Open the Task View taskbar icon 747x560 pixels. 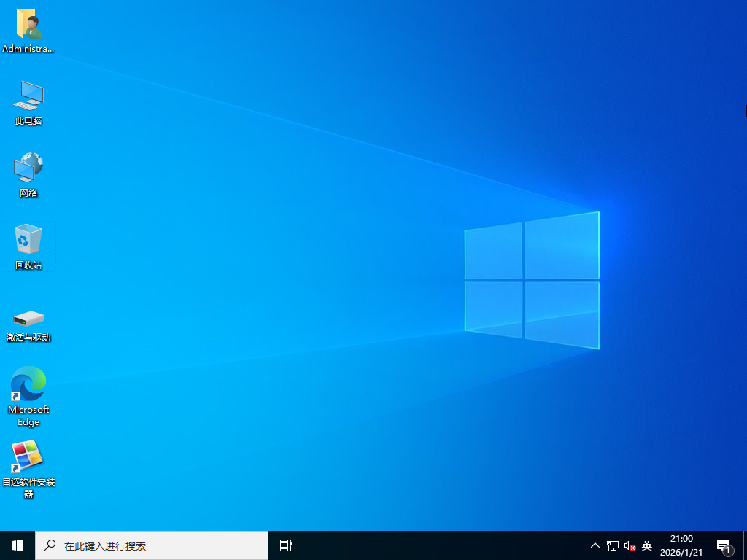(286, 545)
